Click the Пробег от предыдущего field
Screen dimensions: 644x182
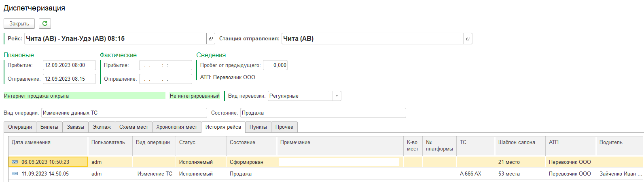[x=275, y=65]
